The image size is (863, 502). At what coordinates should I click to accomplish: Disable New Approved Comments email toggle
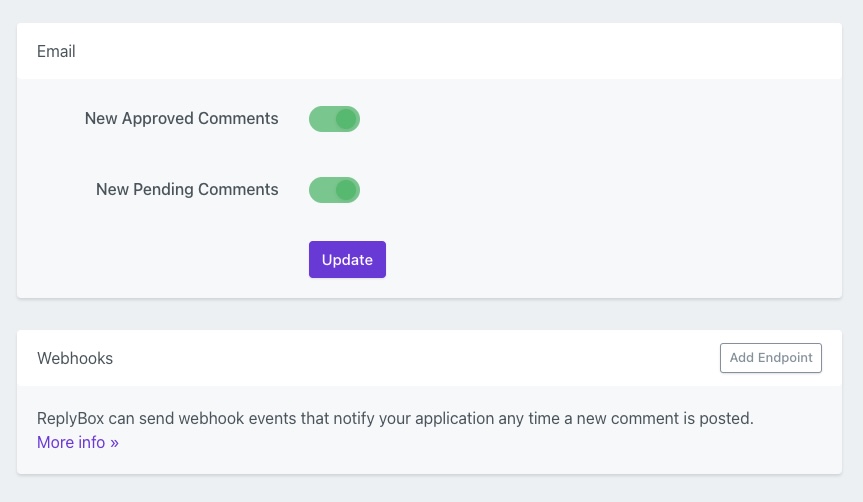334,119
